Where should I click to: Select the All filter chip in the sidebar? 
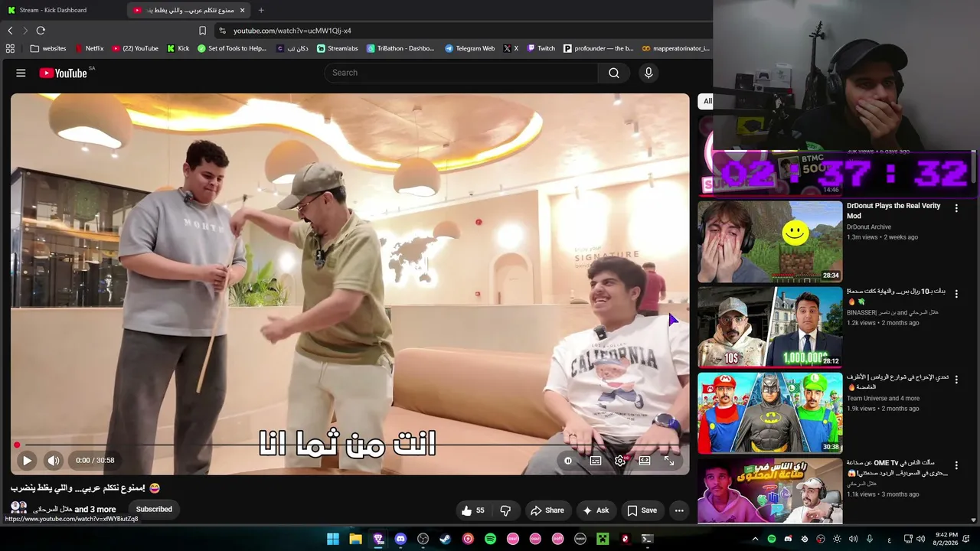707,101
